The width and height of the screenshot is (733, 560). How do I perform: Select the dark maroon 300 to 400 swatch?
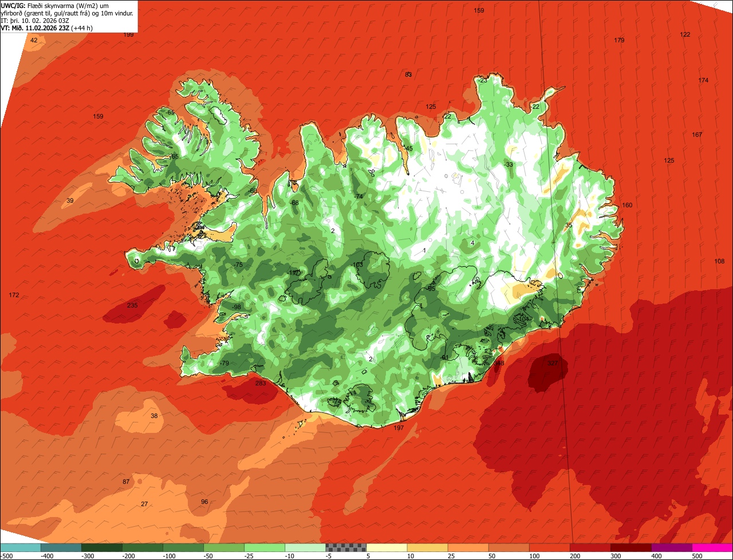click(x=630, y=547)
